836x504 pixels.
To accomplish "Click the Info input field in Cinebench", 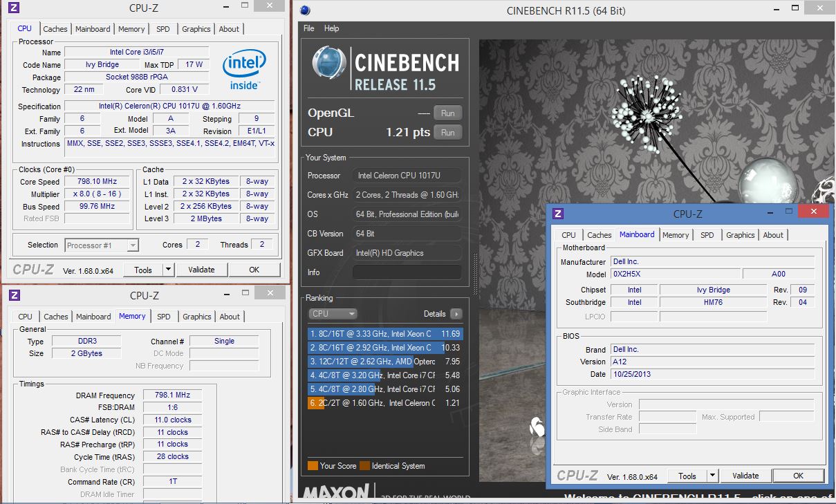I will (x=407, y=272).
